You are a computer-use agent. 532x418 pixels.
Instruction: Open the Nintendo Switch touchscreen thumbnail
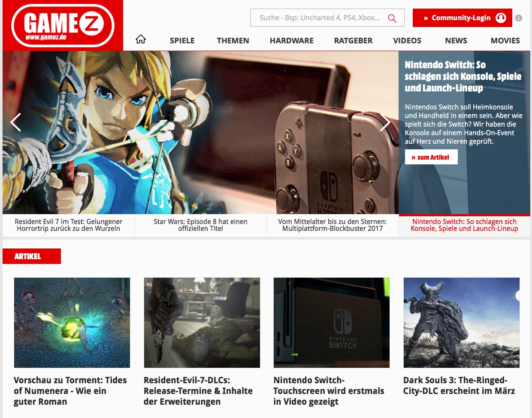[x=332, y=323]
